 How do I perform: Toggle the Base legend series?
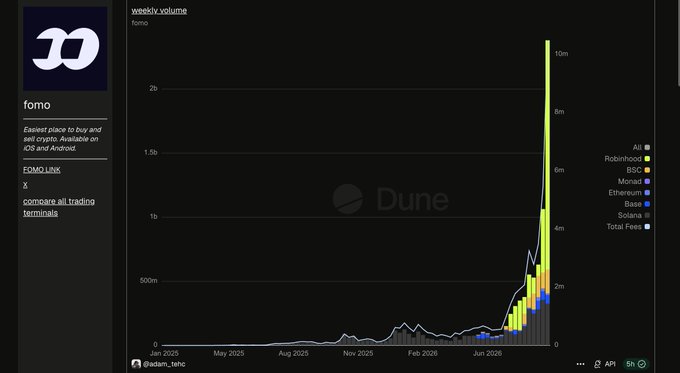(x=637, y=204)
